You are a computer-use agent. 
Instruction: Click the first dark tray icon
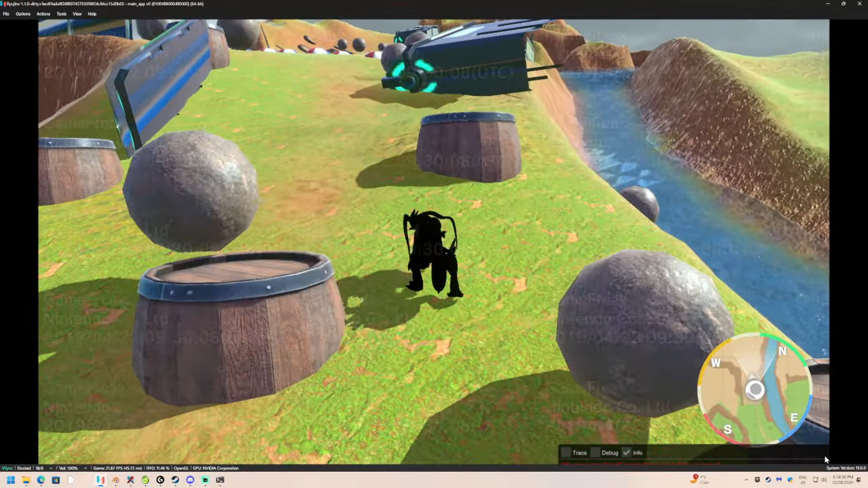coord(757,480)
